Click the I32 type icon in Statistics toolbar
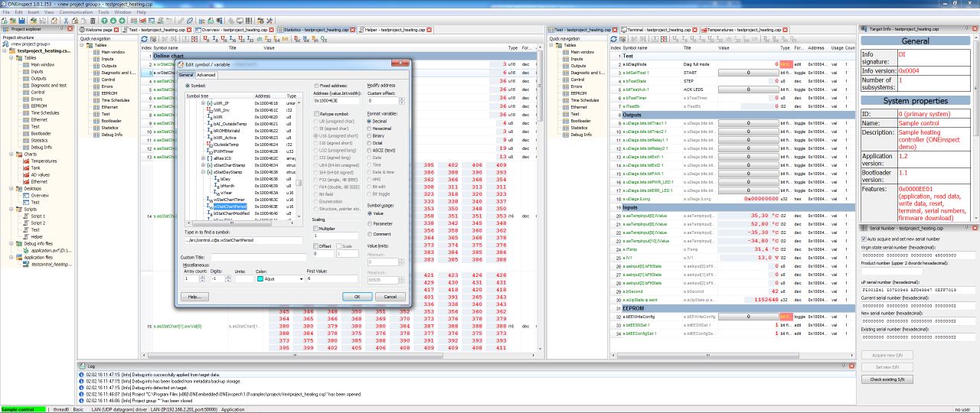 (250, 38)
